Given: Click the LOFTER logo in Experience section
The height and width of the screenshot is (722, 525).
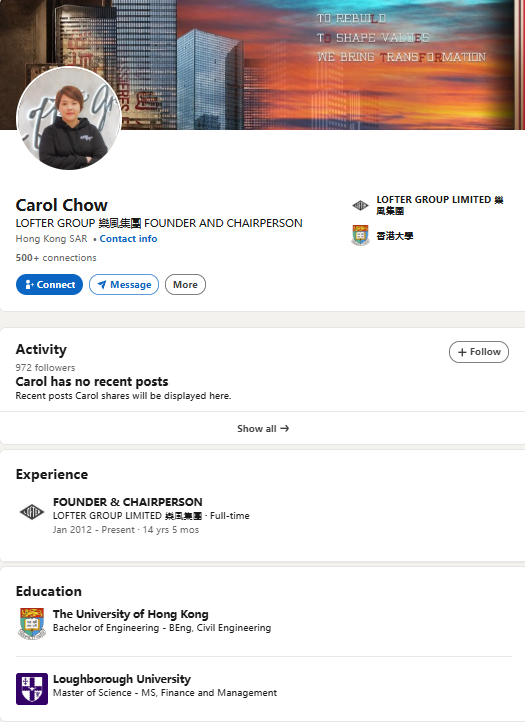Looking at the screenshot, I should (x=32, y=512).
